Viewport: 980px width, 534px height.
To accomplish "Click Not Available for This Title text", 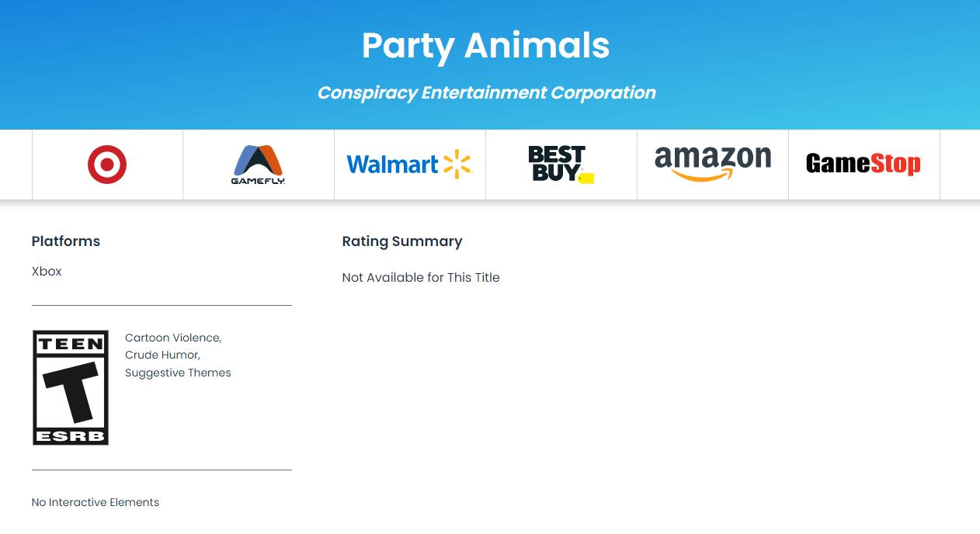I will tap(421, 277).
